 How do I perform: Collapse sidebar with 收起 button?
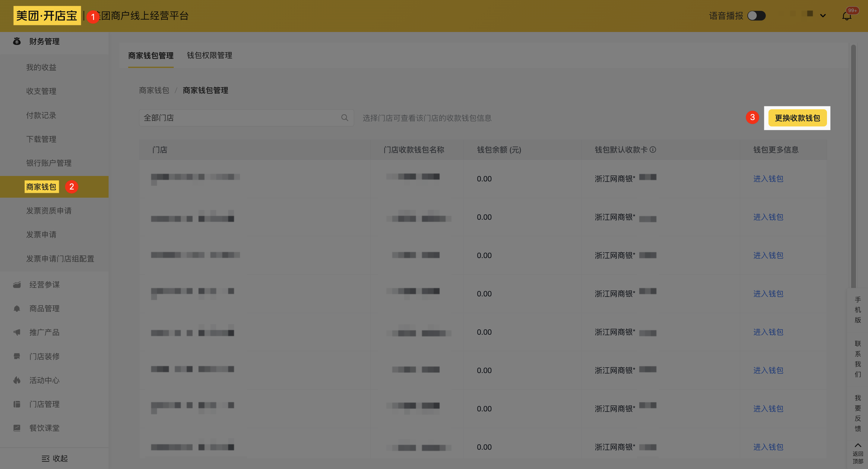coord(55,458)
